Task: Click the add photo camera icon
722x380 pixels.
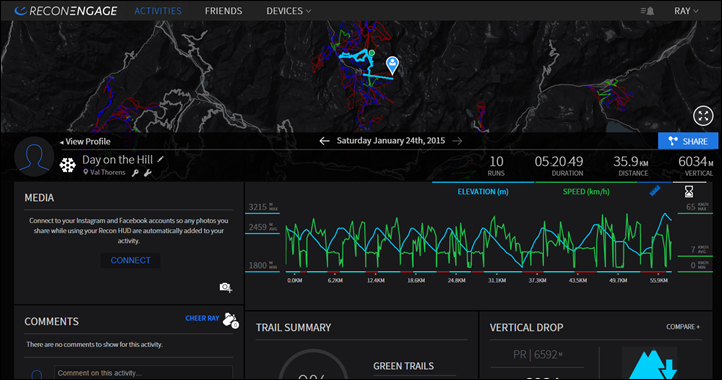Action: (226, 287)
